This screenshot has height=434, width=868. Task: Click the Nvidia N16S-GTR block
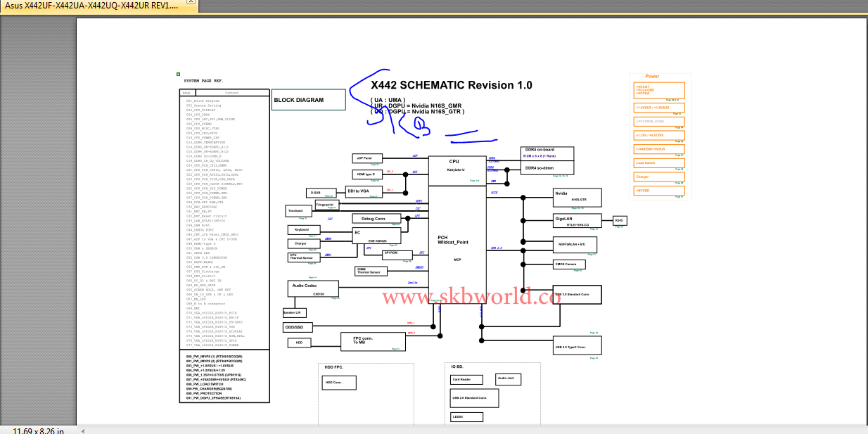[577, 198]
